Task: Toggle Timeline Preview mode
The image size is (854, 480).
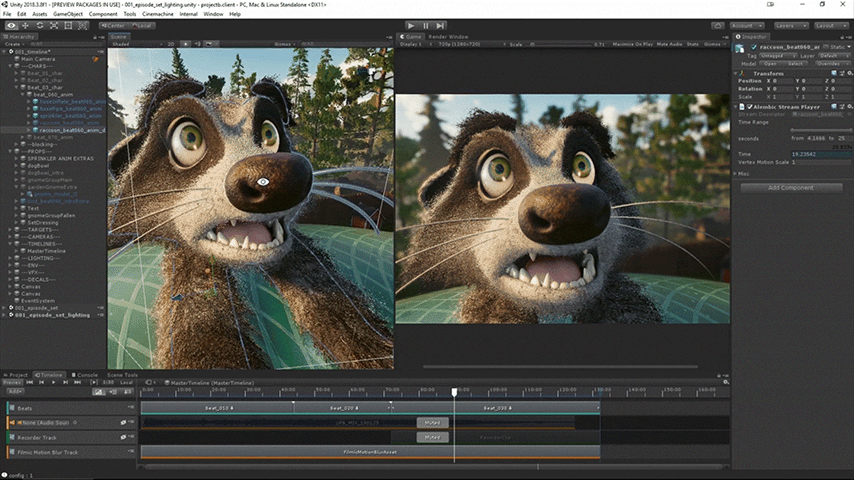Action: [12, 382]
